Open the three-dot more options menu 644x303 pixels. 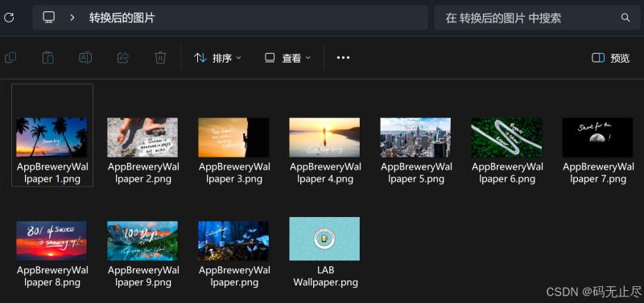(x=343, y=58)
